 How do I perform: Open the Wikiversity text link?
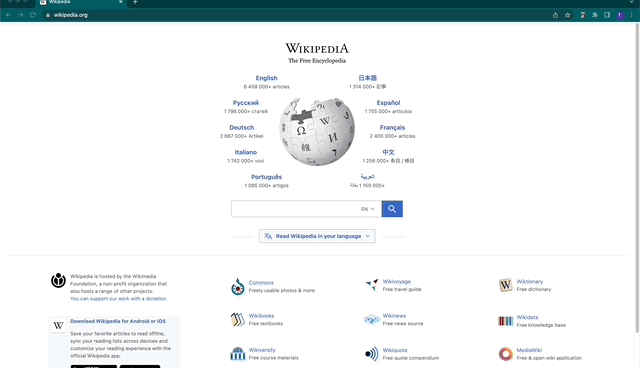click(x=262, y=350)
